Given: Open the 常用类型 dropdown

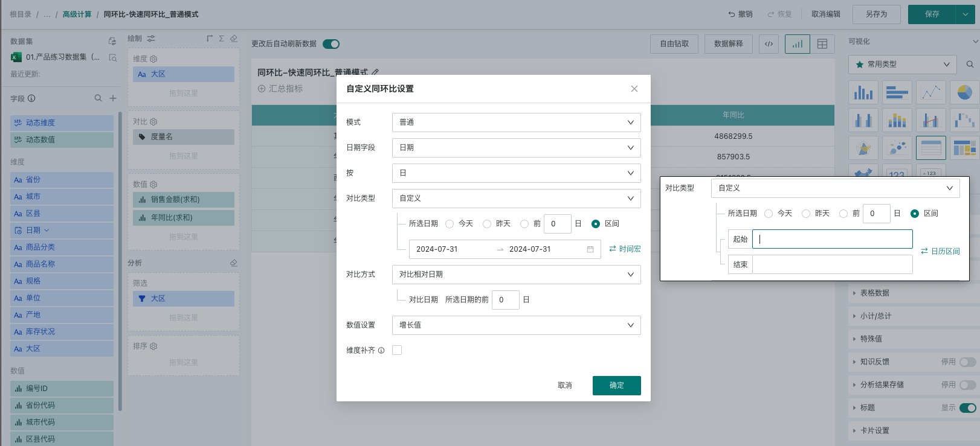Looking at the screenshot, I should pyautogui.click(x=903, y=65).
